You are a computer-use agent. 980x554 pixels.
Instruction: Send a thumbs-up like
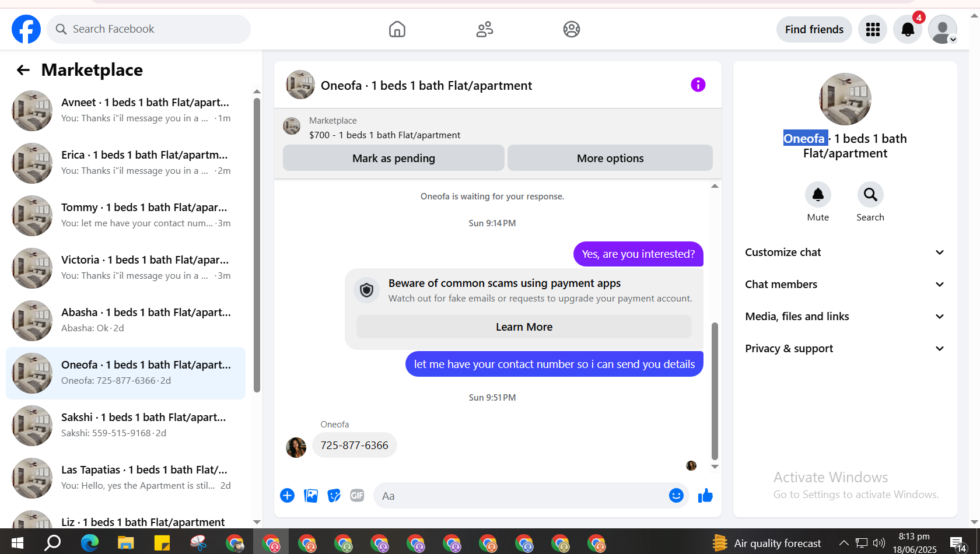pos(705,496)
